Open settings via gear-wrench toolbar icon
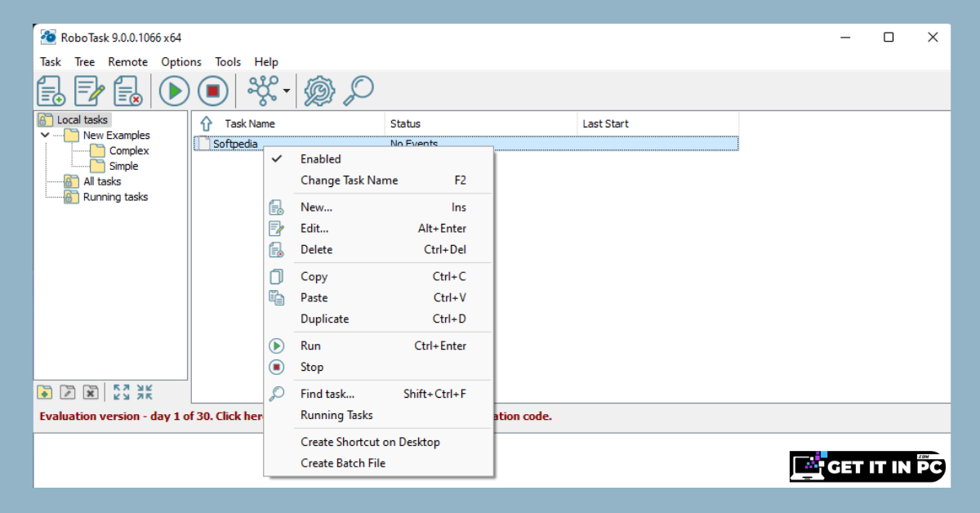 [319, 91]
